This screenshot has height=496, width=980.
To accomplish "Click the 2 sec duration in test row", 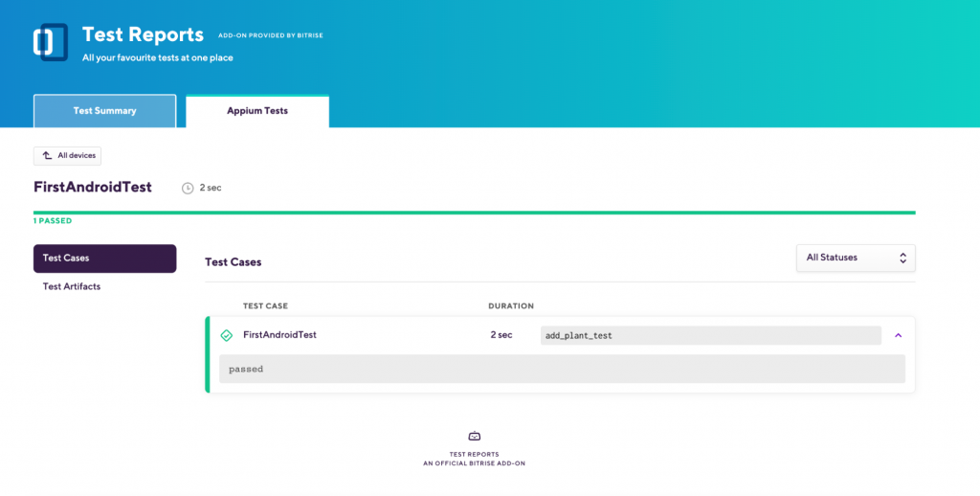I will click(501, 334).
